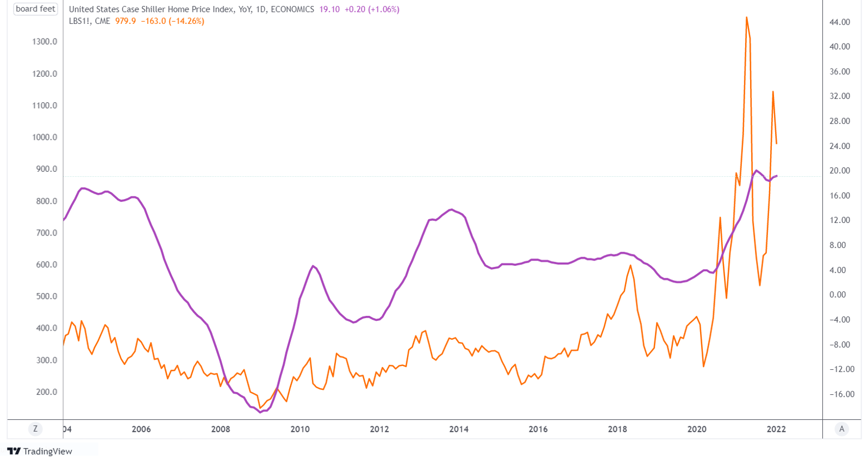
Task: Select the LBS1! CME legend title
Action: [x=89, y=21]
